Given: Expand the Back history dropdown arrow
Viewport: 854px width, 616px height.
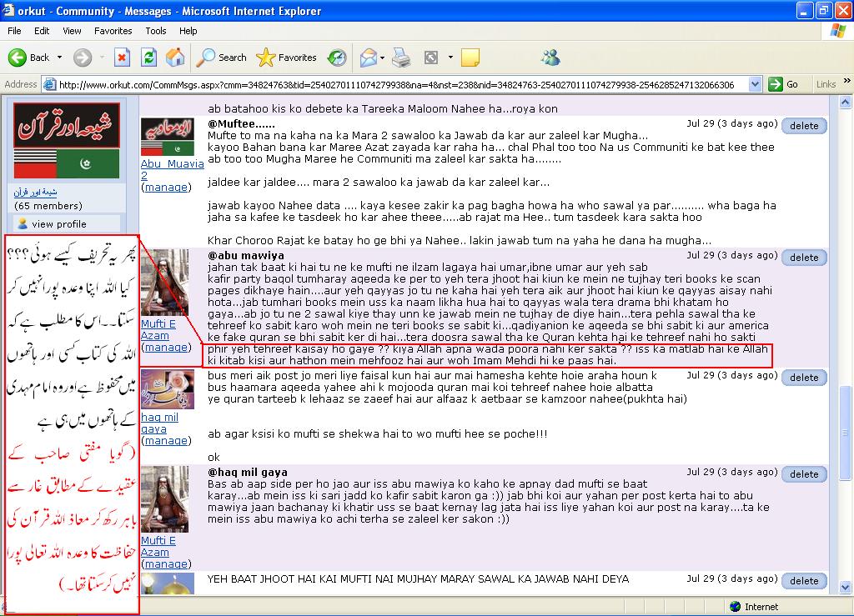Looking at the screenshot, I should coord(59,58).
